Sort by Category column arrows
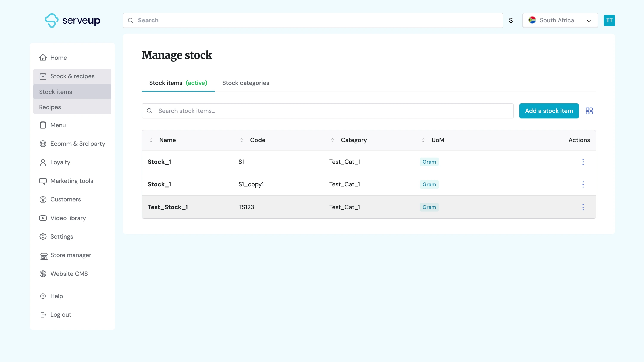This screenshot has height=362, width=644. click(x=332, y=140)
